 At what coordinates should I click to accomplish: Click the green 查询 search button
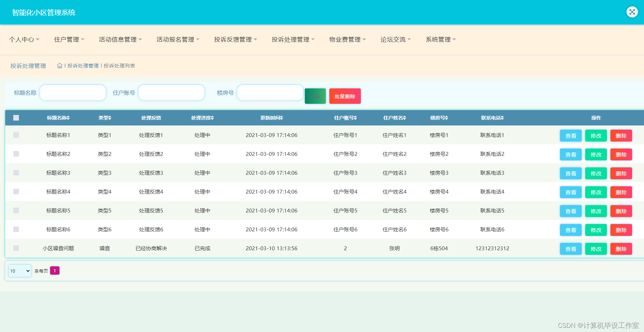(x=315, y=96)
